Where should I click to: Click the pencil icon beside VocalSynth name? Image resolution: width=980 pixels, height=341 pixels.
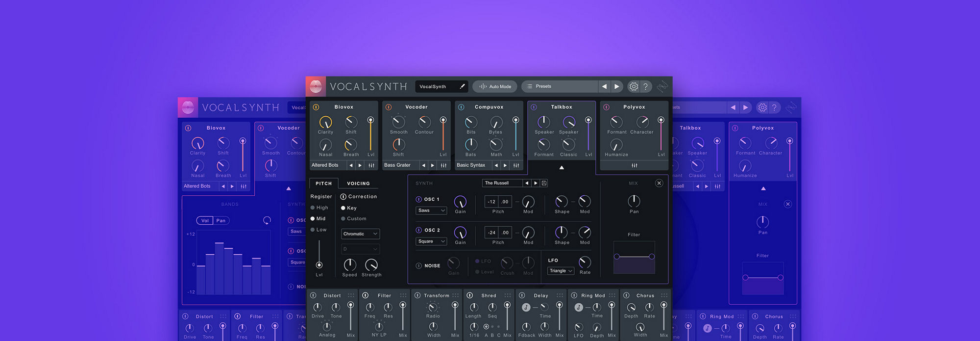462,86
